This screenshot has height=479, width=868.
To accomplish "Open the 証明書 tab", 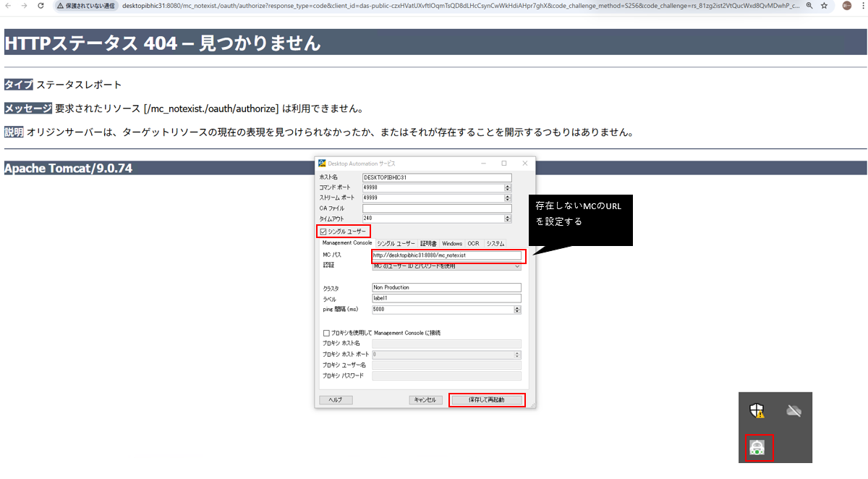I will click(429, 244).
